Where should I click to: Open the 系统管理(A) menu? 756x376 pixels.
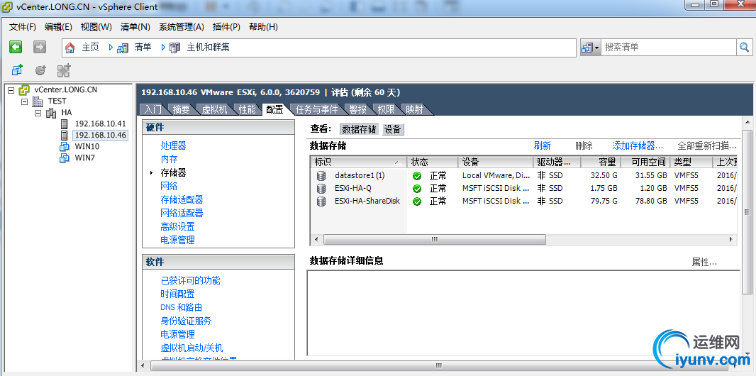coord(181,27)
